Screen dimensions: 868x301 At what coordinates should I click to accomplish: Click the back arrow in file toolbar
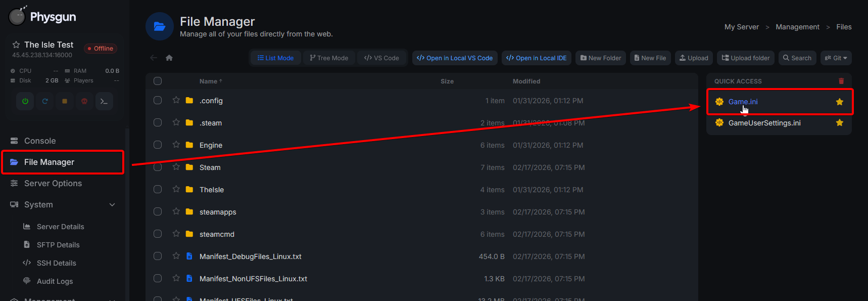(154, 58)
